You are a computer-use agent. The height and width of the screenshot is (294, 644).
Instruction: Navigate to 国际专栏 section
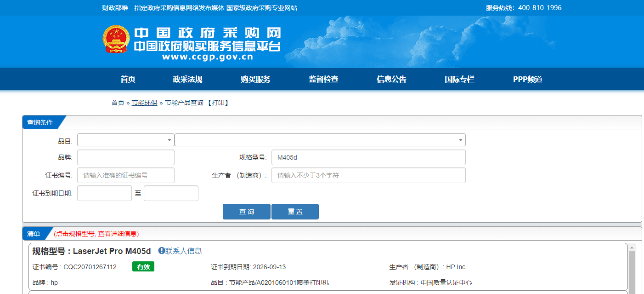[459, 79]
